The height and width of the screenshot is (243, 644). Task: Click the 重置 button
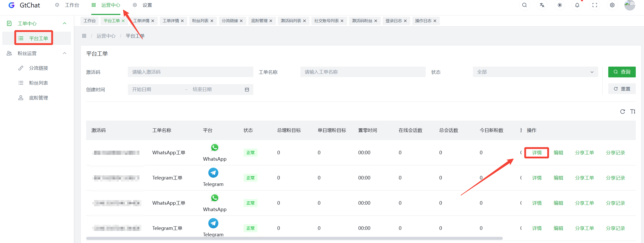click(622, 89)
